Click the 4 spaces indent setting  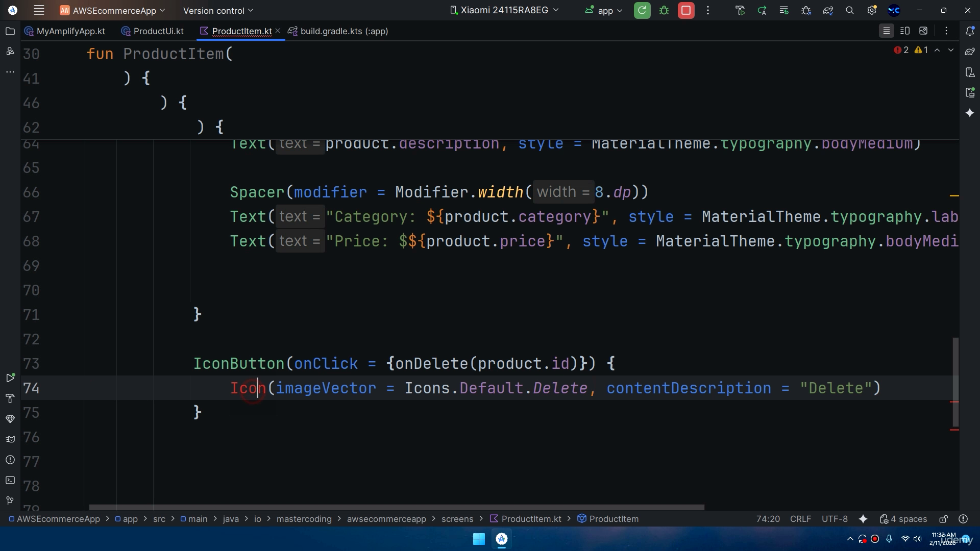click(x=903, y=519)
